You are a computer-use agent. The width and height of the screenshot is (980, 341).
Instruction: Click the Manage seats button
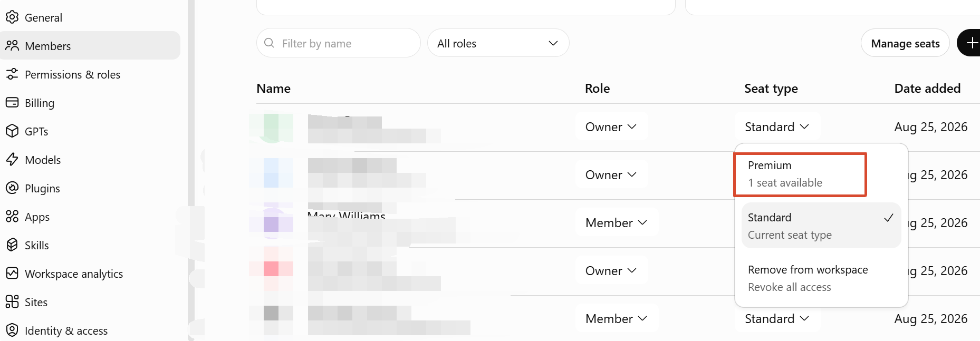905,43
